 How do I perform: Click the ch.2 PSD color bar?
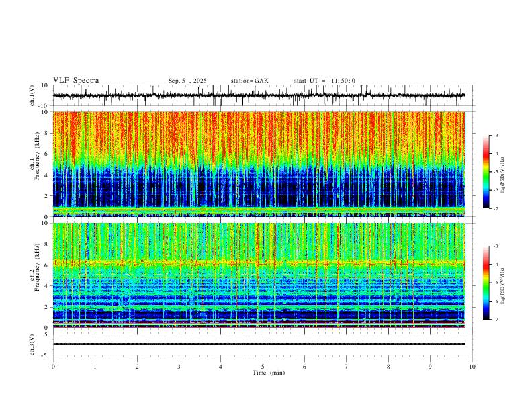click(x=486, y=283)
